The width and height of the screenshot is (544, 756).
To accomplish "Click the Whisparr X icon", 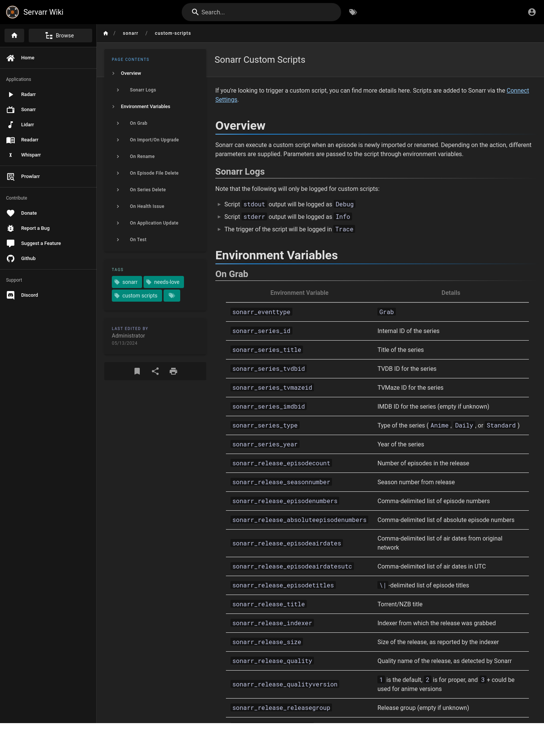I will 11,155.
